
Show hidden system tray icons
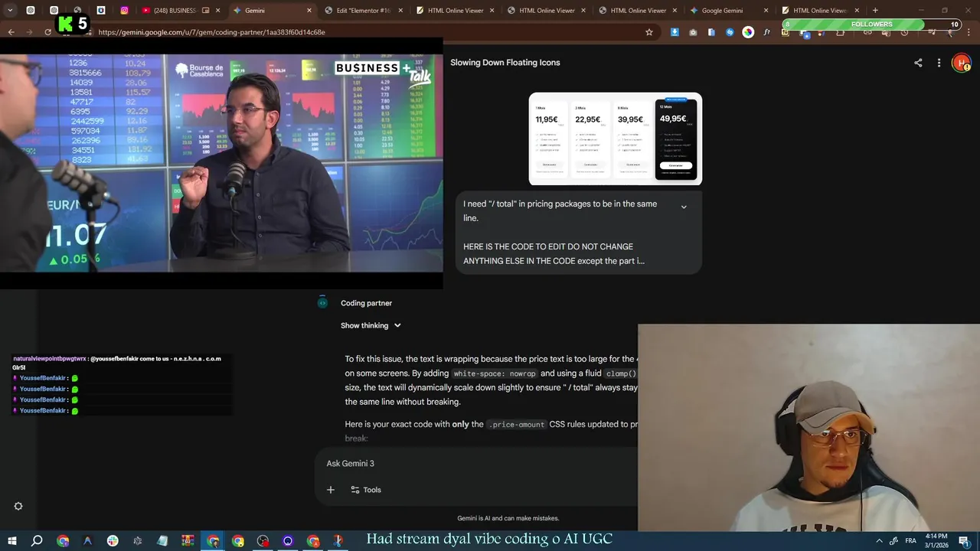878,541
